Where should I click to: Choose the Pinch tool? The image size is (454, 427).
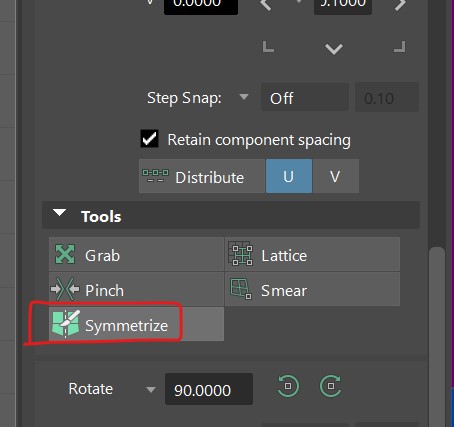pyautogui.click(x=136, y=289)
